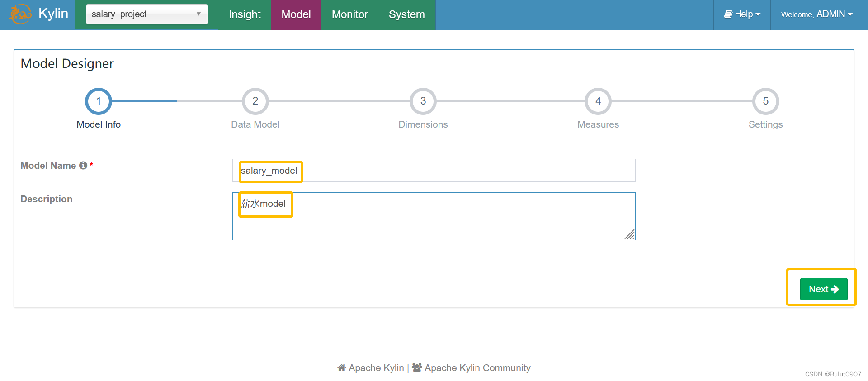Screen dimensions: 868x381
Task: Open the Welcome, ADMIN user menu
Action: 817,14
